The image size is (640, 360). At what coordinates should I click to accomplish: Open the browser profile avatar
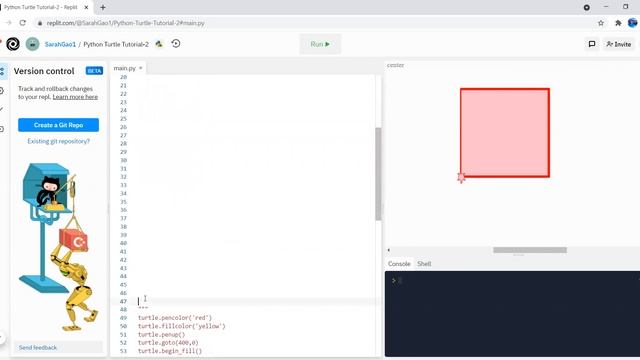633,23
